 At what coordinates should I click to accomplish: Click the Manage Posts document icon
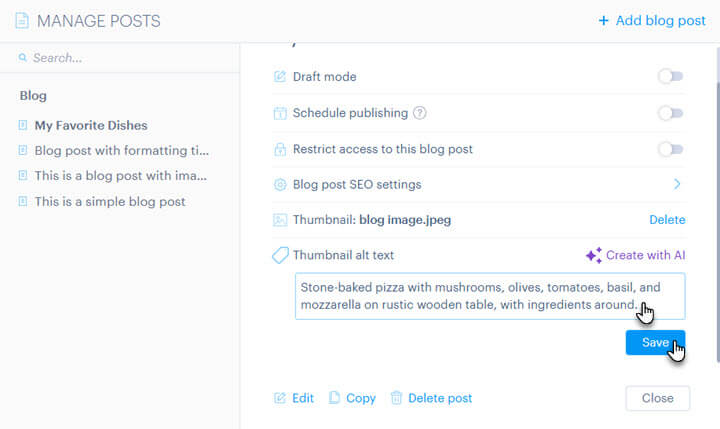[22, 21]
